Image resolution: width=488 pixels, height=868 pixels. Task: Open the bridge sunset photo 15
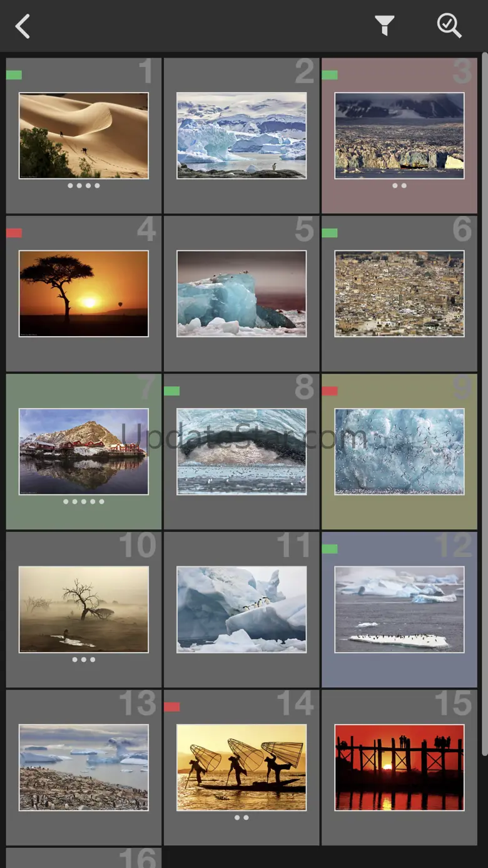tap(399, 767)
